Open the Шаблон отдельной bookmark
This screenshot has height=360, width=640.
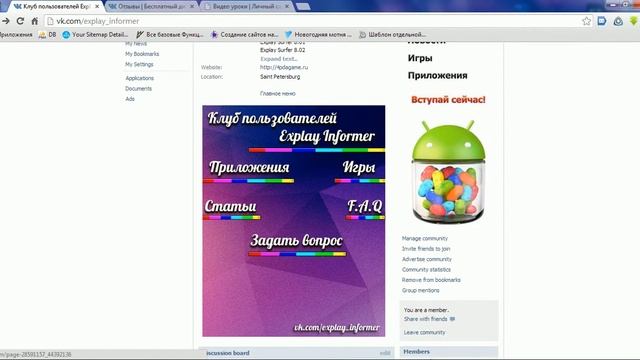392,35
